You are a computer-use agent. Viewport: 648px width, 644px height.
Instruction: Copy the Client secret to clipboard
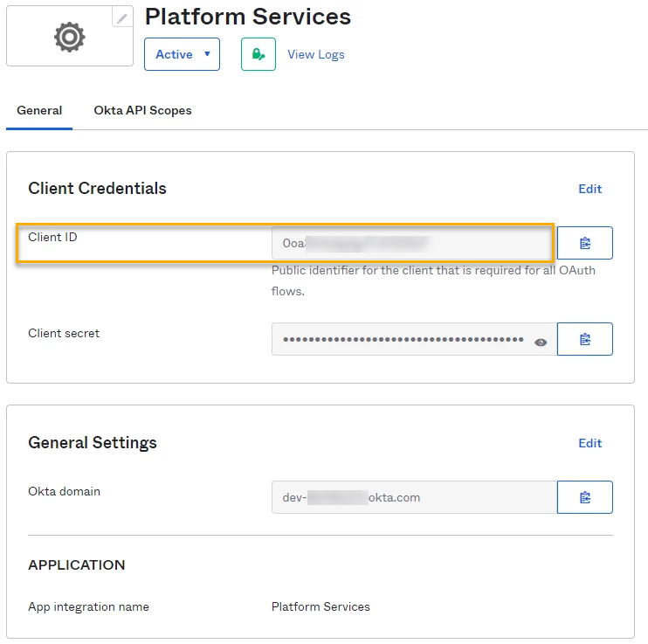point(585,339)
